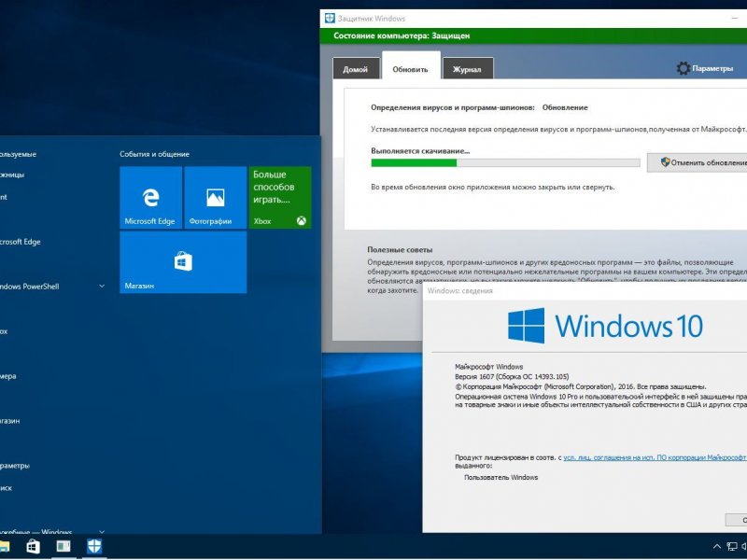
Task: Open the Store icon on the taskbar
Action: click(x=33, y=546)
